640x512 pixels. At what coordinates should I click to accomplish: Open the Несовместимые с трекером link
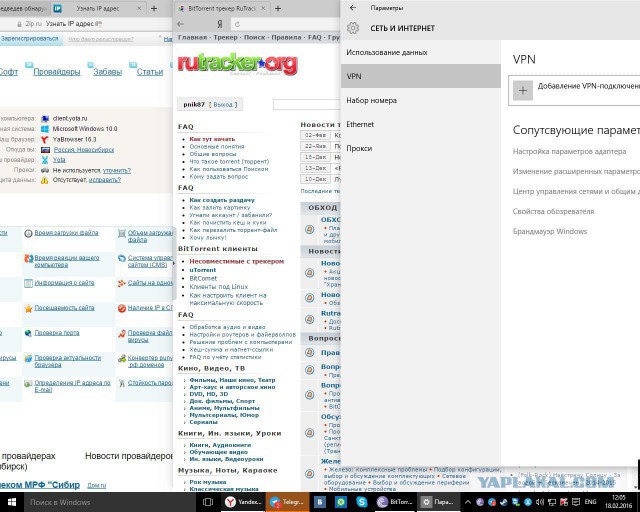[x=237, y=261]
